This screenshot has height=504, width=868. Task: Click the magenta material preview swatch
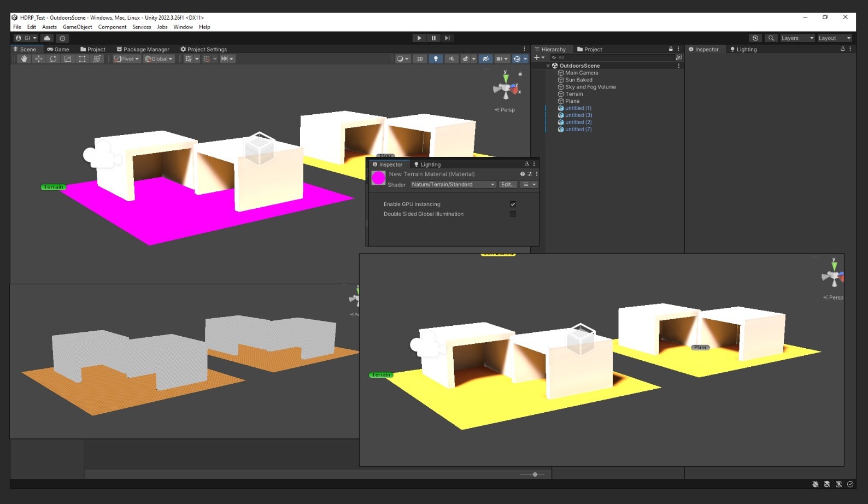(x=378, y=178)
